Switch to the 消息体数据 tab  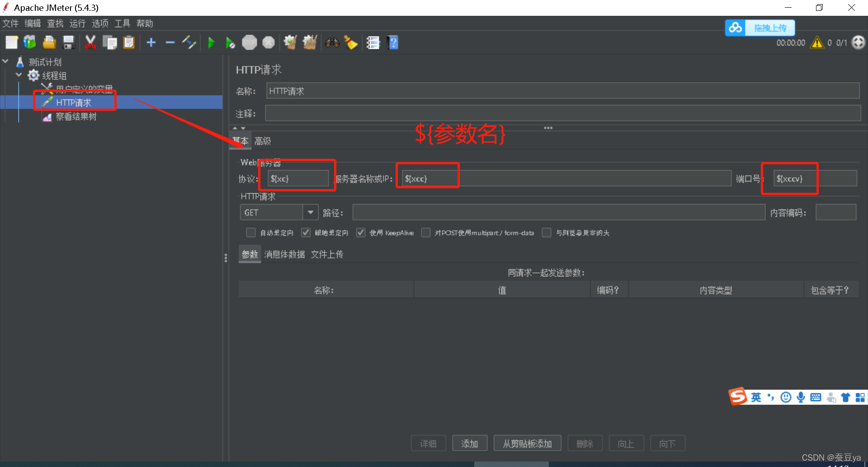(284, 254)
